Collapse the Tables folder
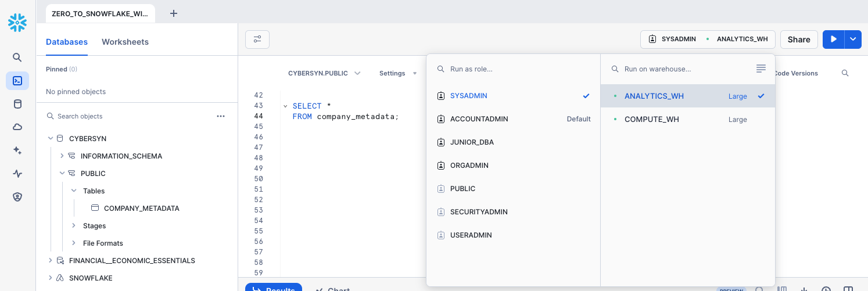This screenshot has height=291, width=868. [74, 191]
